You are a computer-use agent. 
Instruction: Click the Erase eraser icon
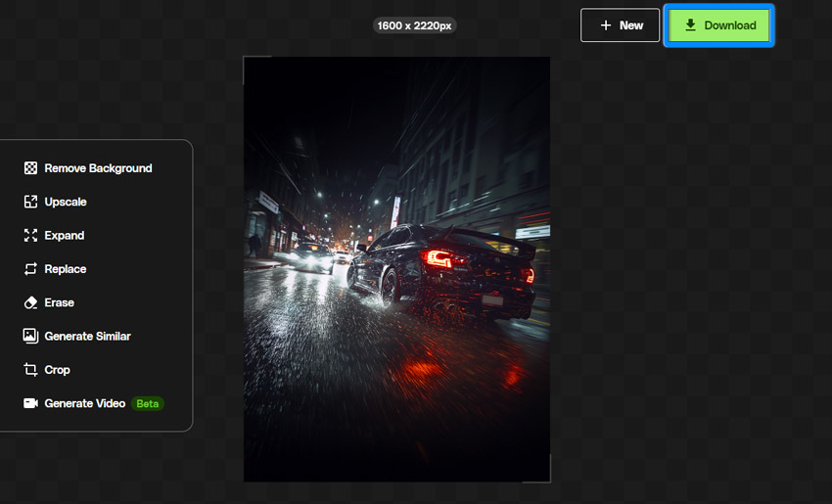(x=30, y=302)
